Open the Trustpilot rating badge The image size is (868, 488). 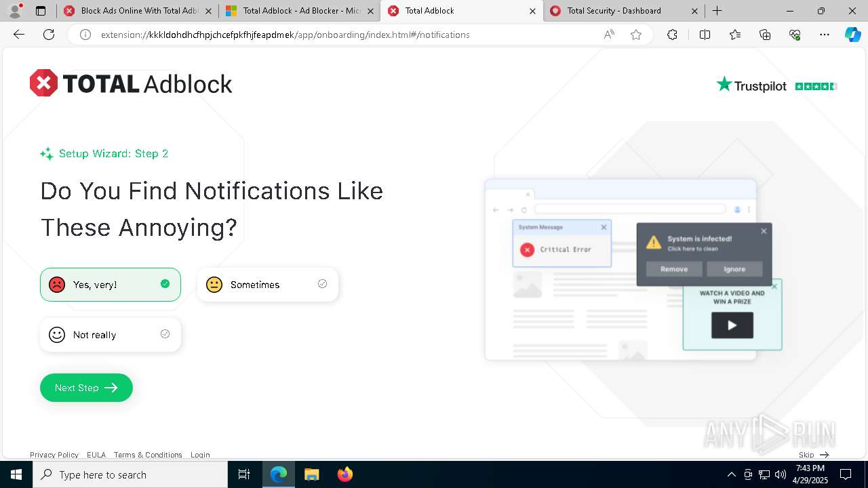click(776, 85)
